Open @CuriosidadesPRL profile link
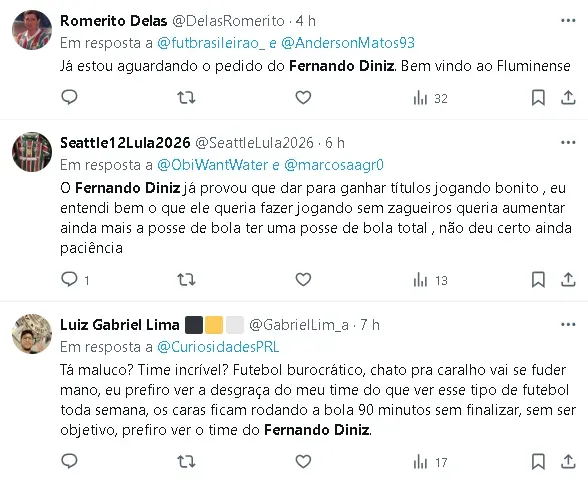The image size is (588, 481). (x=218, y=347)
